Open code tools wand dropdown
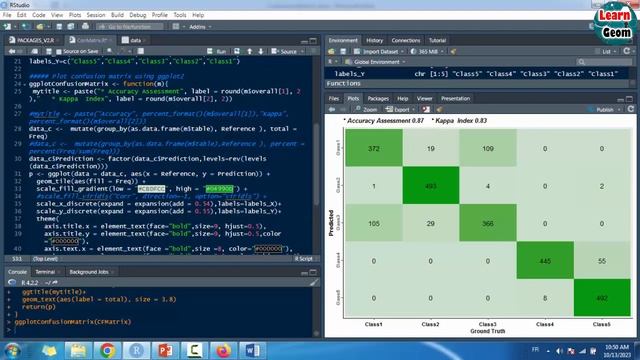Image resolution: width=640 pixels, height=360 pixels. click(124, 51)
